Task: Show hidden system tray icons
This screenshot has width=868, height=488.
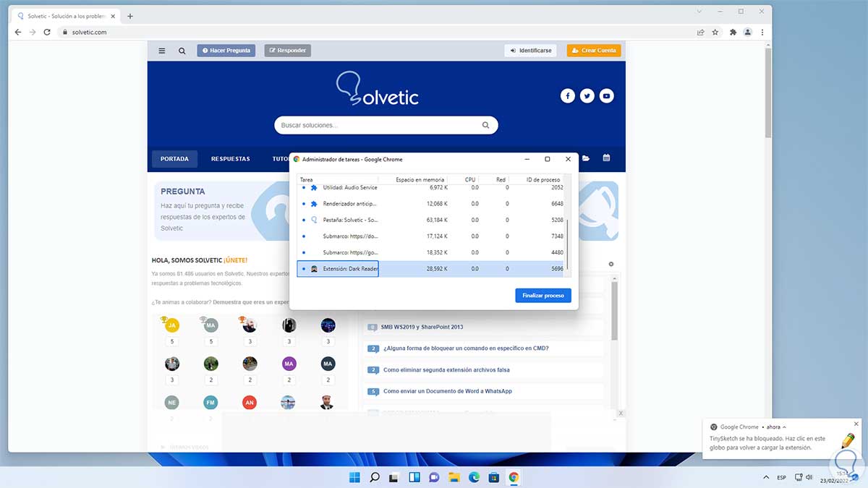Action: pos(766,477)
